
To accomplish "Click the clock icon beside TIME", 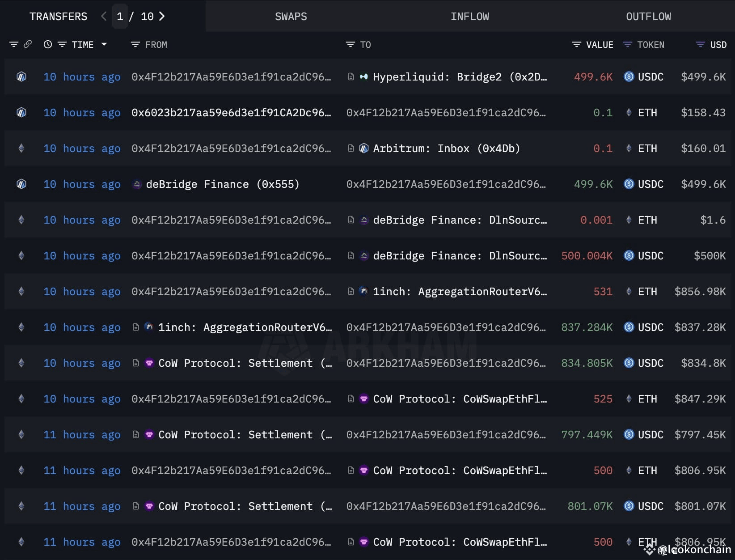I will (48, 44).
